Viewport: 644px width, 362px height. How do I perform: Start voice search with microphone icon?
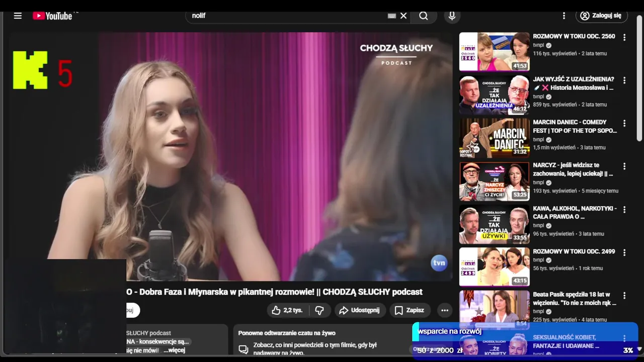452,16
